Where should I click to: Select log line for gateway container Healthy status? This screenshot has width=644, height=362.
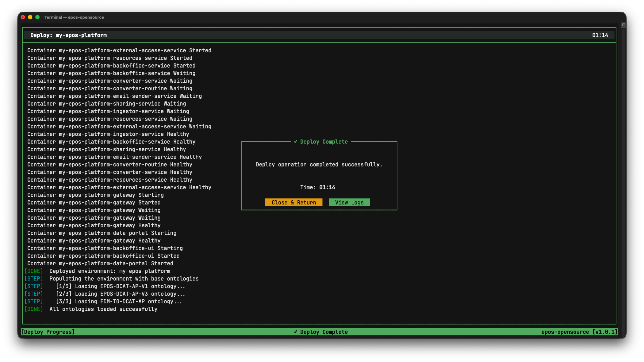coord(94,225)
